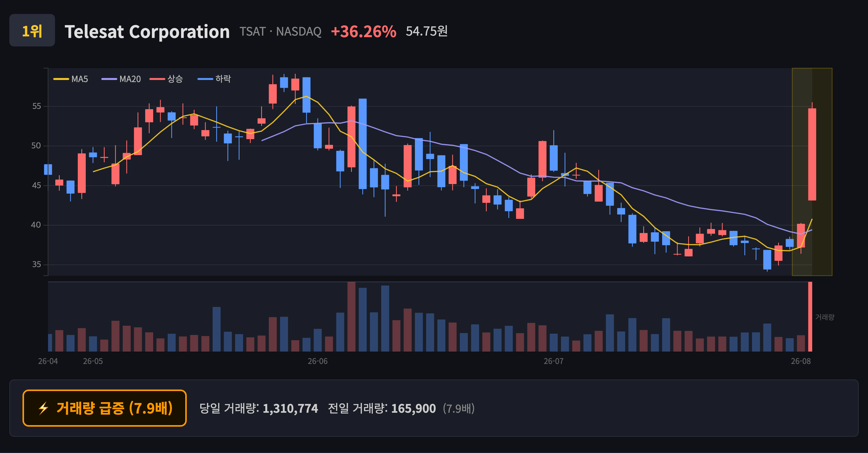Select the Telesat Corporation title
This screenshot has height=453, width=868.
coord(147,32)
